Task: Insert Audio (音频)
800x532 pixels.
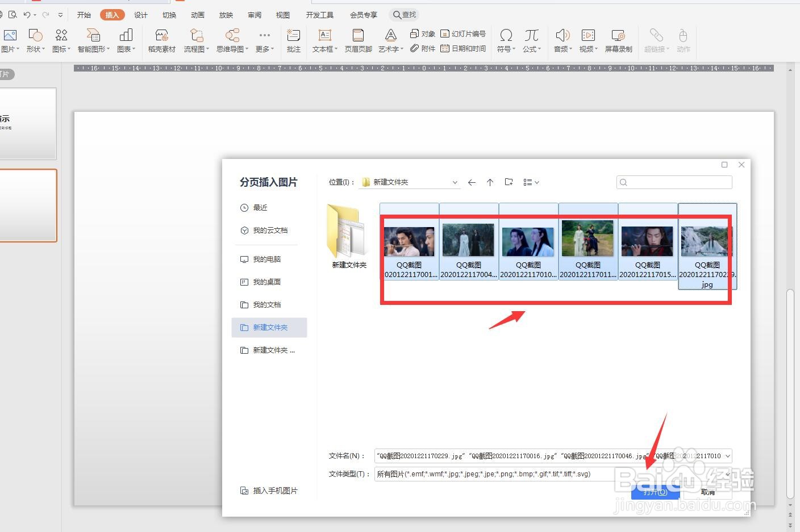Action: [x=562, y=41]
